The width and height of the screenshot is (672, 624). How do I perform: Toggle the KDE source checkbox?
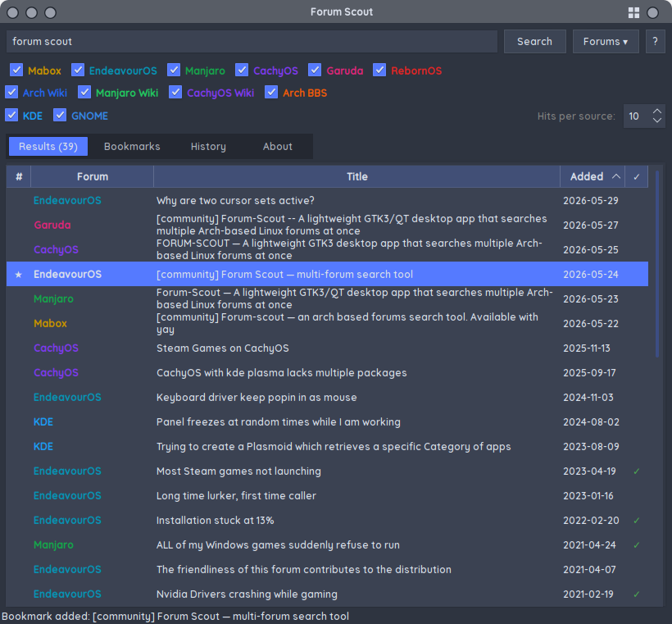[11, 116]
